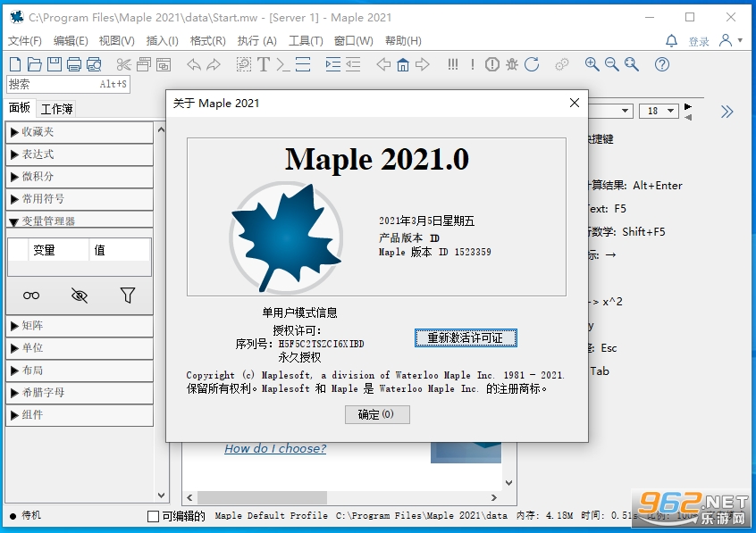Click palette scrollbar down arrow
Screen dimensions: 756x533
pos(161,496)
